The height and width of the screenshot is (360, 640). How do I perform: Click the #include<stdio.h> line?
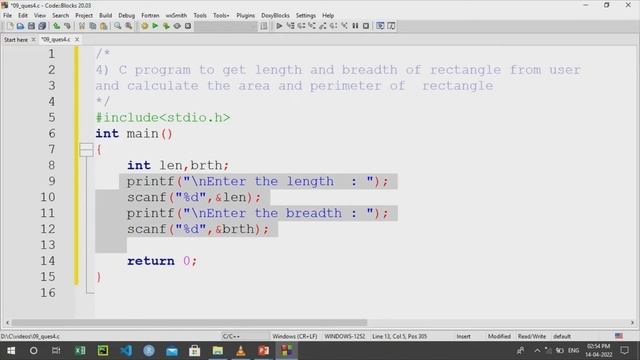pyautogui.click(x=163, y=118)
